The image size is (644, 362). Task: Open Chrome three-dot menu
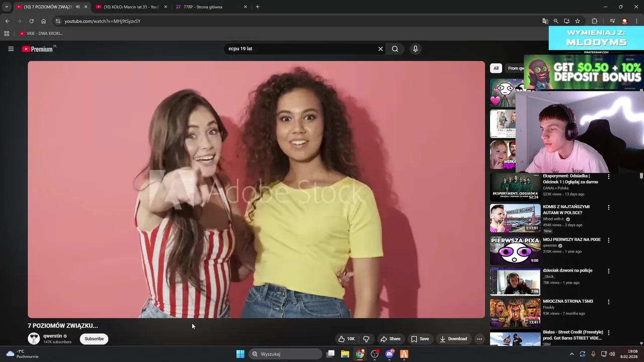pos(636,21)
